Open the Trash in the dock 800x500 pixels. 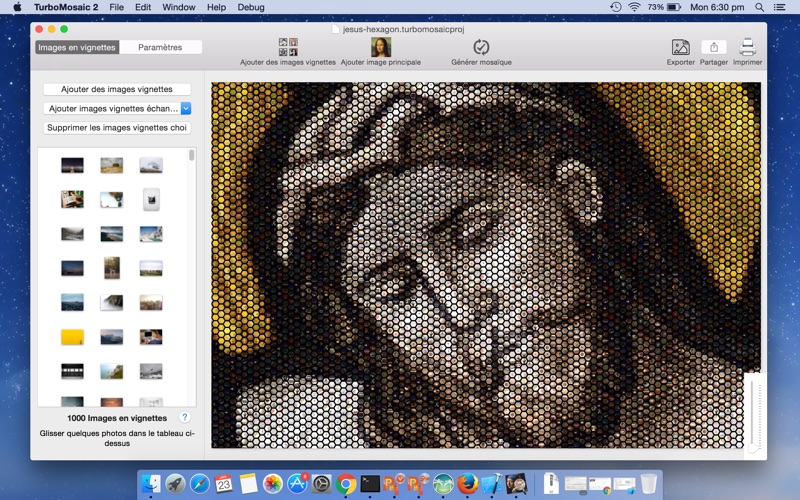click(649, 484)
